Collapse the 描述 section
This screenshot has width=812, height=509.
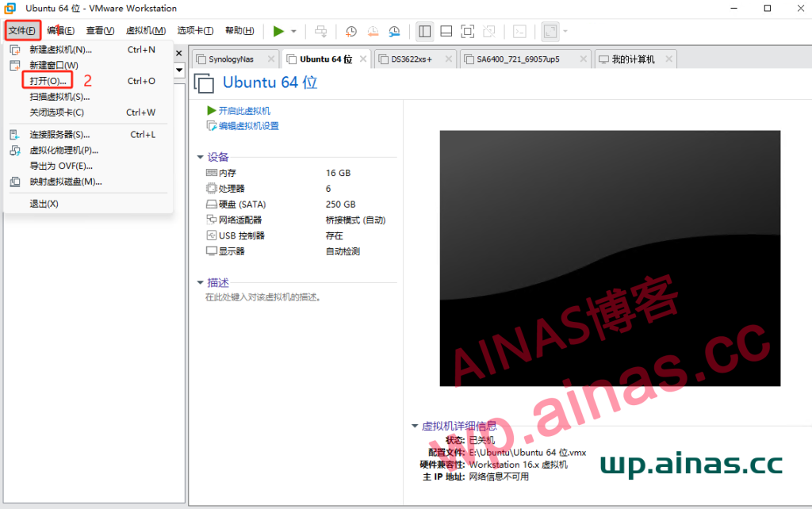point(201,283)
